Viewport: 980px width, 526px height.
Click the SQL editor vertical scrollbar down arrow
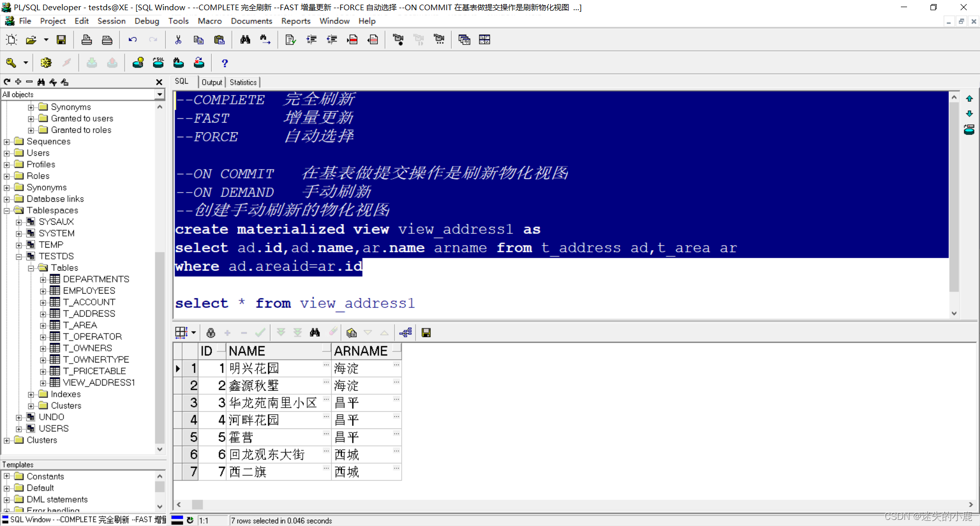[x=954, y=314]
